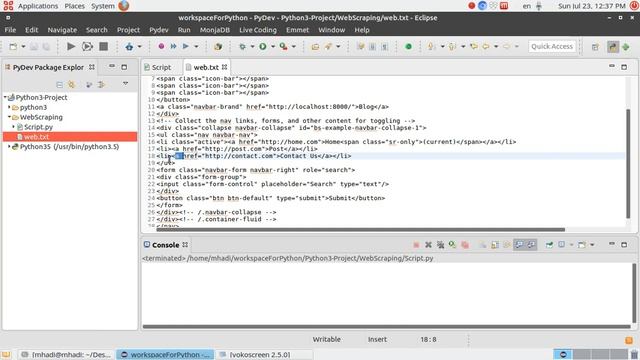Click the New file toolbar icon
The width and height of the screenshot is (640, 360).
13,47
